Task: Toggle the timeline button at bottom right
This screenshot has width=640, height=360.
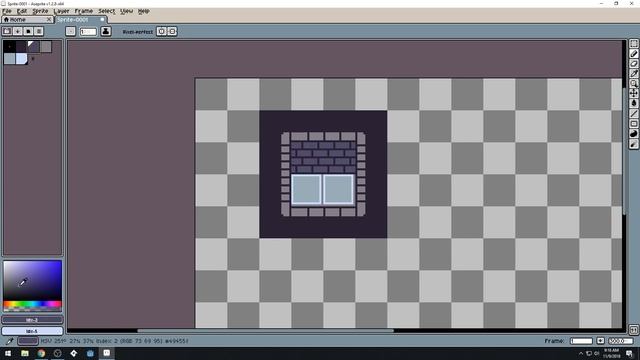Action: 633,329
